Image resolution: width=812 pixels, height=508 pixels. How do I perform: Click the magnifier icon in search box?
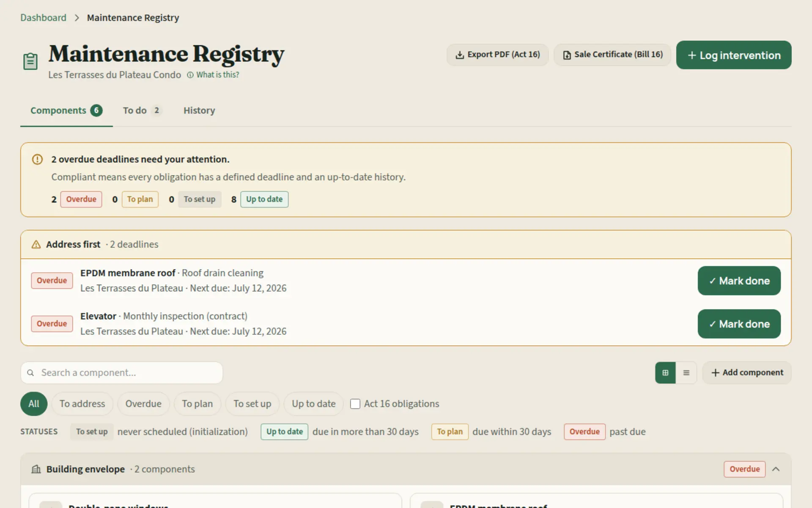point(30,373)
